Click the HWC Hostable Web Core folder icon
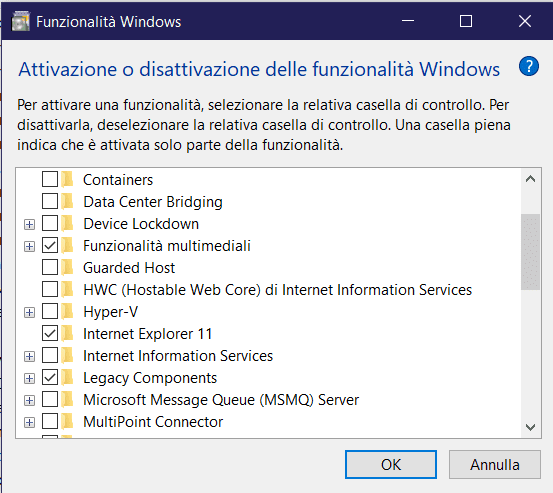The width and height of the screenshot is (553, 493). [x=67, y=289]
